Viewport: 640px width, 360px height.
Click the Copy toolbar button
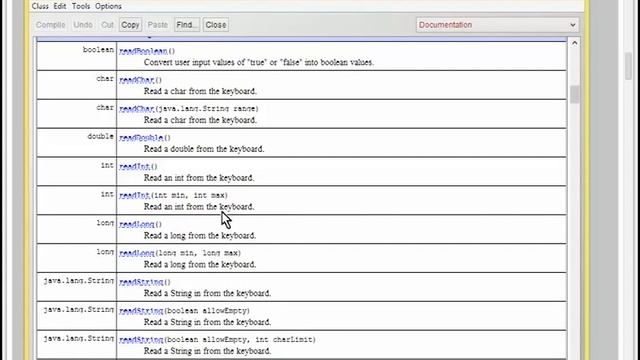click(130, 25)
